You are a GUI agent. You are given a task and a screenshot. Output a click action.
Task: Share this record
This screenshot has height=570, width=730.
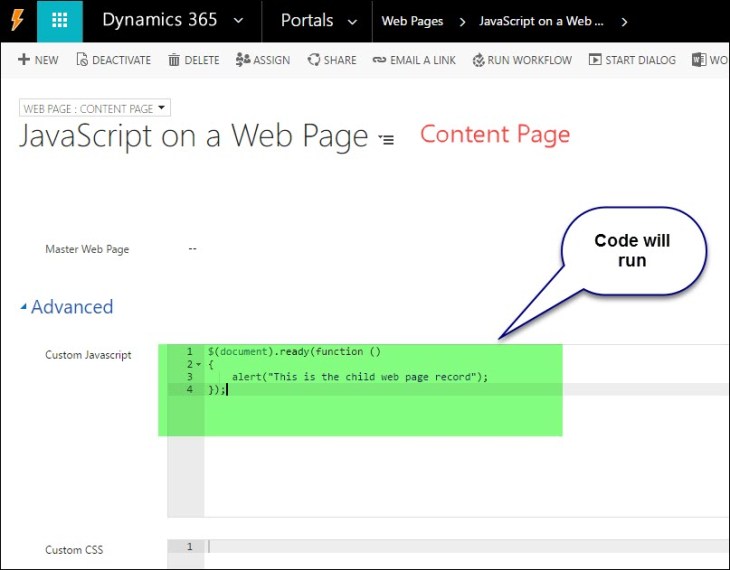[x=340, y=60]
